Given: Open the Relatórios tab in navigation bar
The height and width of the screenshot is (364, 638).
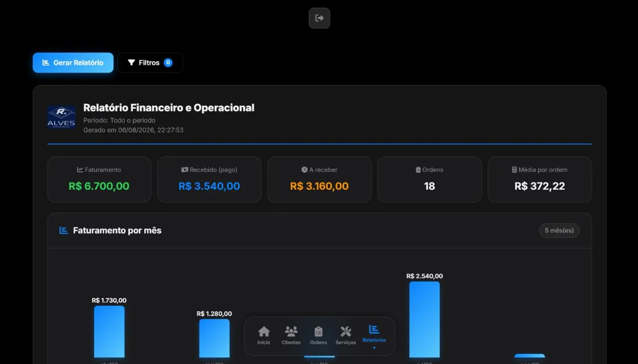Looking at the screenshot, I should point(374,335).
